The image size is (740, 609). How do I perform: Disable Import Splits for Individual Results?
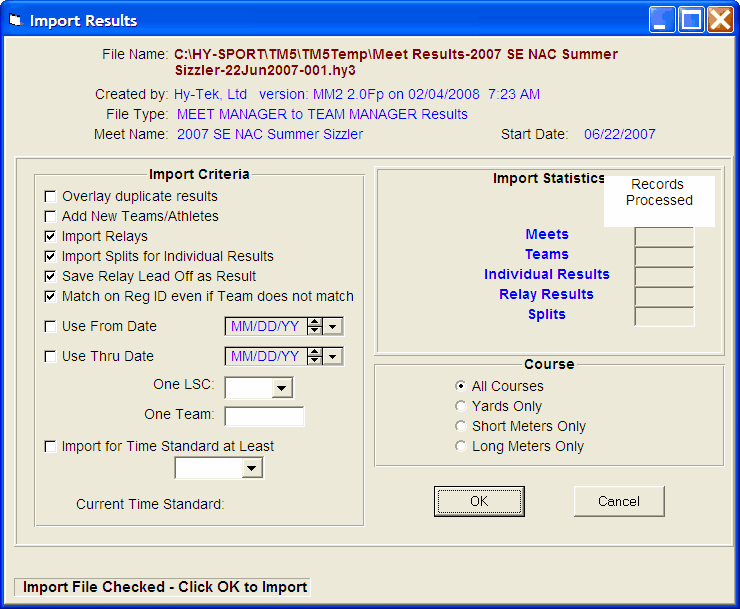[51, 257]
